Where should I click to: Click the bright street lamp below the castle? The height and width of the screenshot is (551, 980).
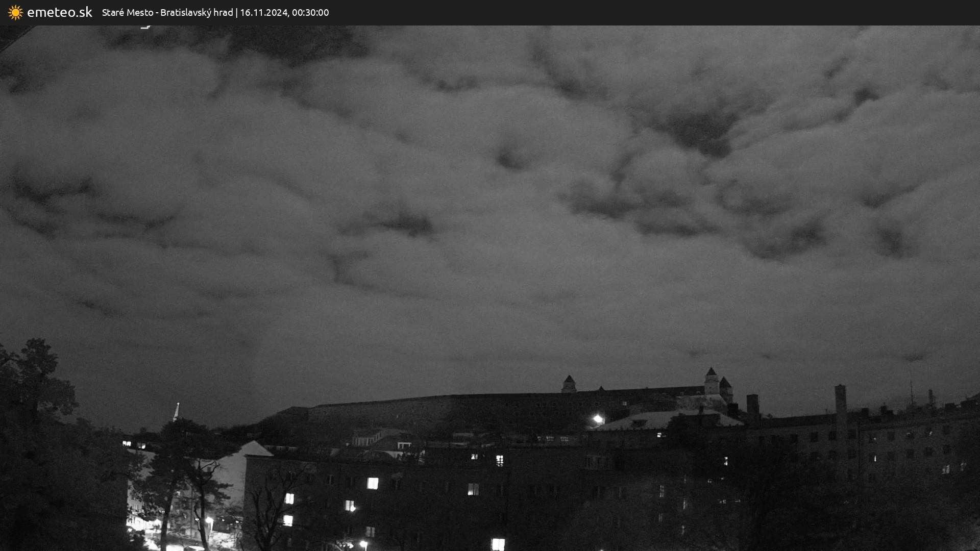click(598, 419)
